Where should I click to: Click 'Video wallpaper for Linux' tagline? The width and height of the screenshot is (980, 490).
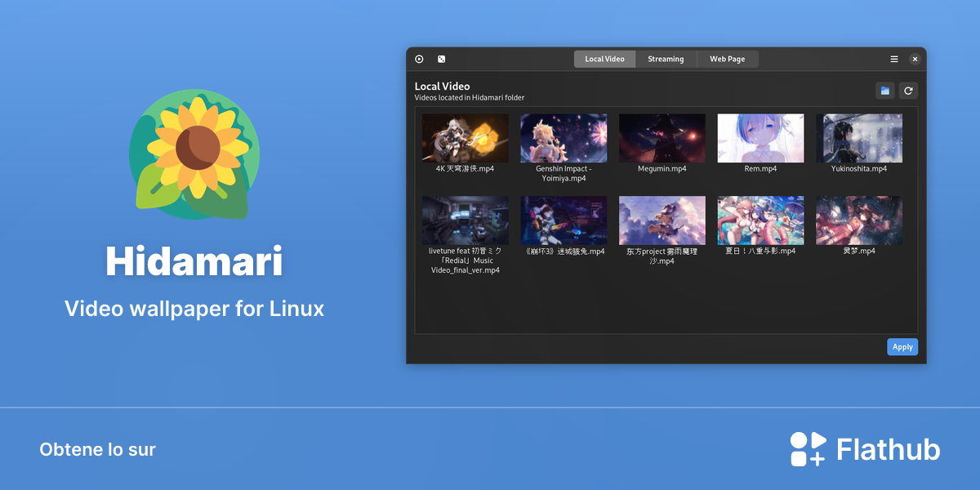[x=194, y=309]
